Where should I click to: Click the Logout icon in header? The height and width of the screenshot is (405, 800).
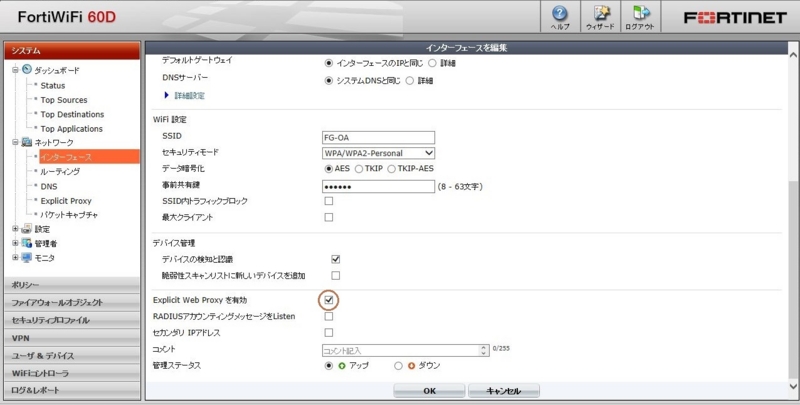[640, 17]
